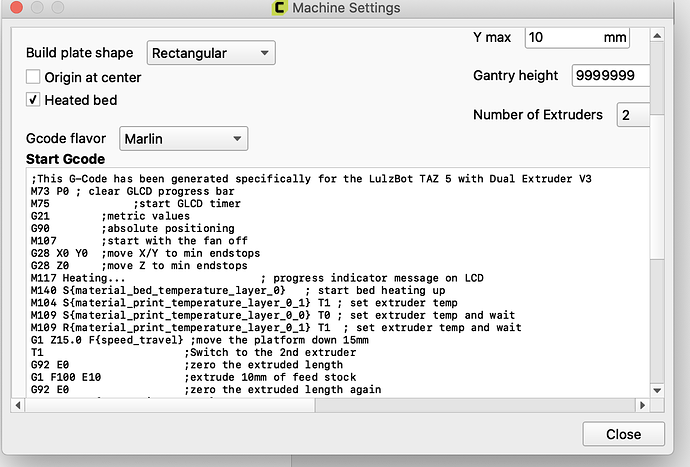Click the 'G21 ;metric values' line
The width and height of the screenshot is (690, 467).
click(x=110, y=216)
